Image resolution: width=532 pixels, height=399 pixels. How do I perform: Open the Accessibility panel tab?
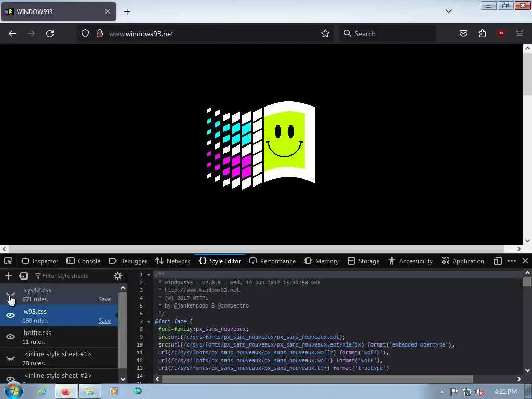(x=410, y=261)
